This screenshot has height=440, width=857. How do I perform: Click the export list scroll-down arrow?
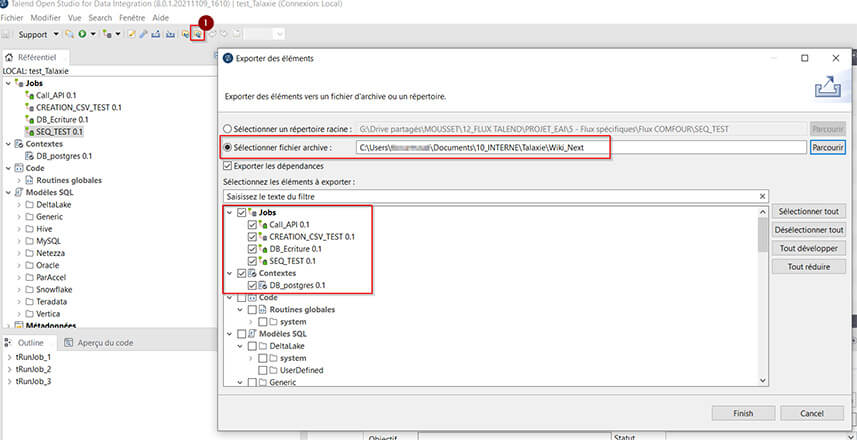[x=762, y=380]
